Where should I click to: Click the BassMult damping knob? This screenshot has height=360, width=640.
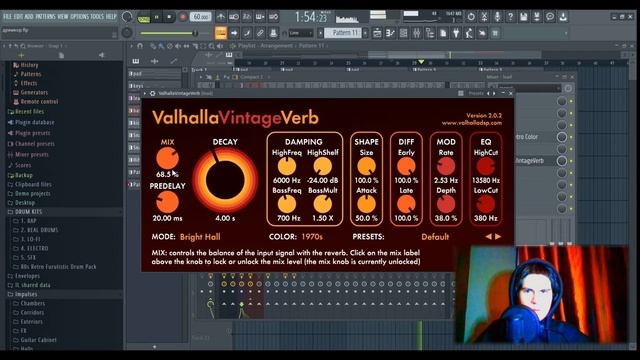pos(322,204)
